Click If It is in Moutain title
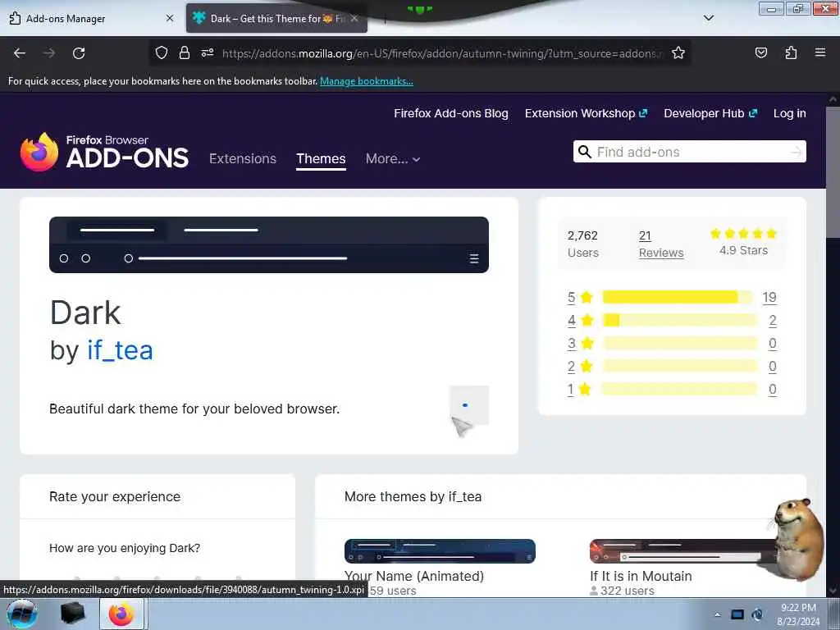840x630 pixels. tap(641, 577)
